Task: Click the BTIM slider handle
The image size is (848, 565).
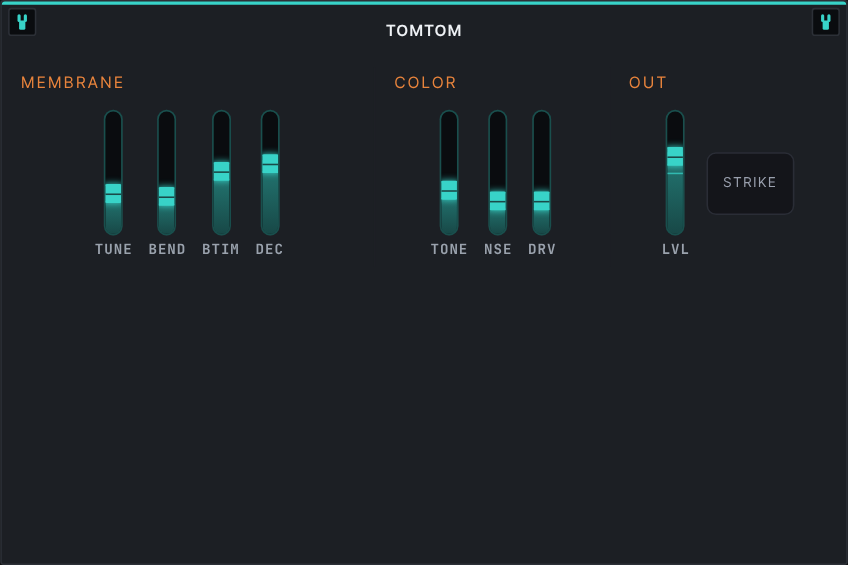Action: [x=221, y=171]
